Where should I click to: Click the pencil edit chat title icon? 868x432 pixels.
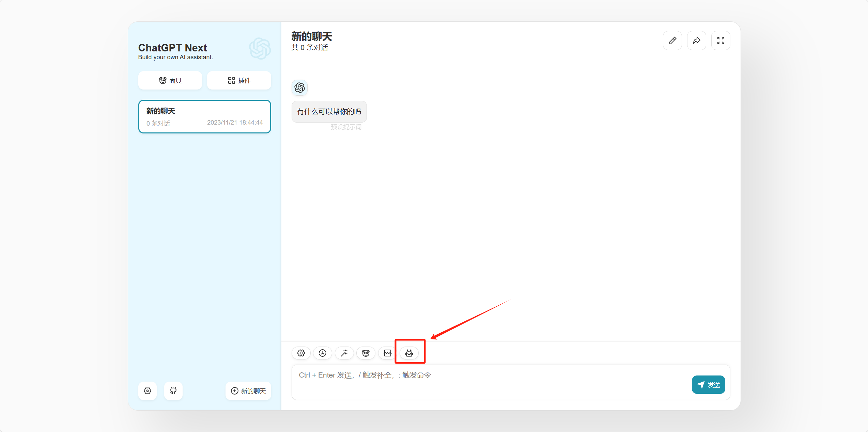pos(672,41)
